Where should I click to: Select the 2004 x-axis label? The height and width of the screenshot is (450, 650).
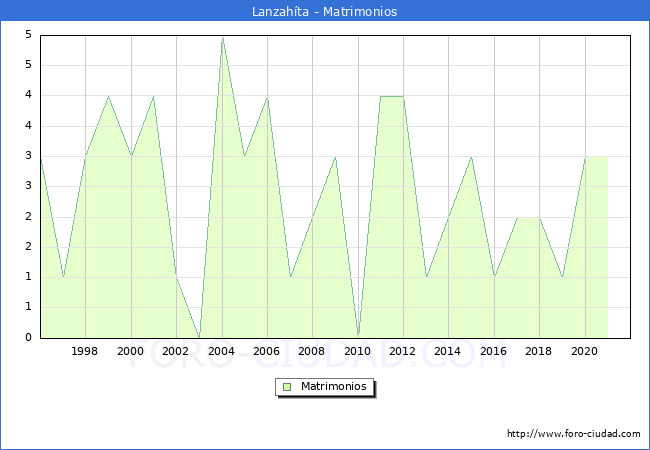(221, 351)
